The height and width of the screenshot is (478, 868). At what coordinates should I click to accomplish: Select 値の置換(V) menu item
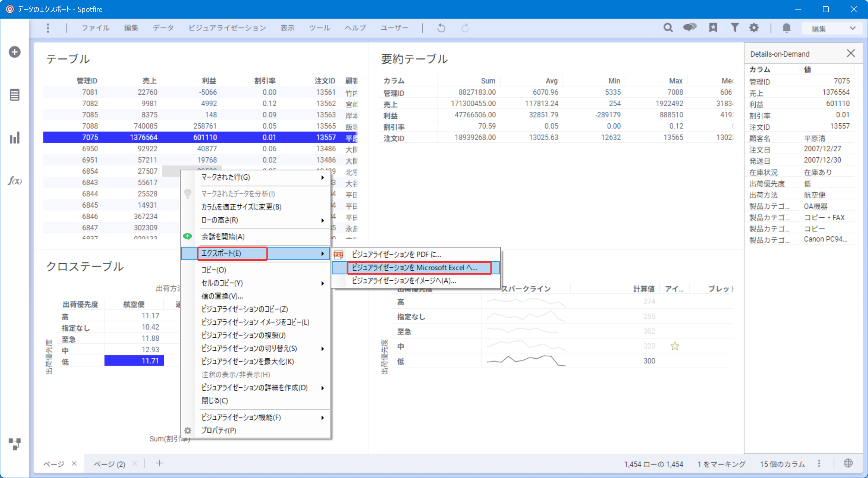[256, 296]
